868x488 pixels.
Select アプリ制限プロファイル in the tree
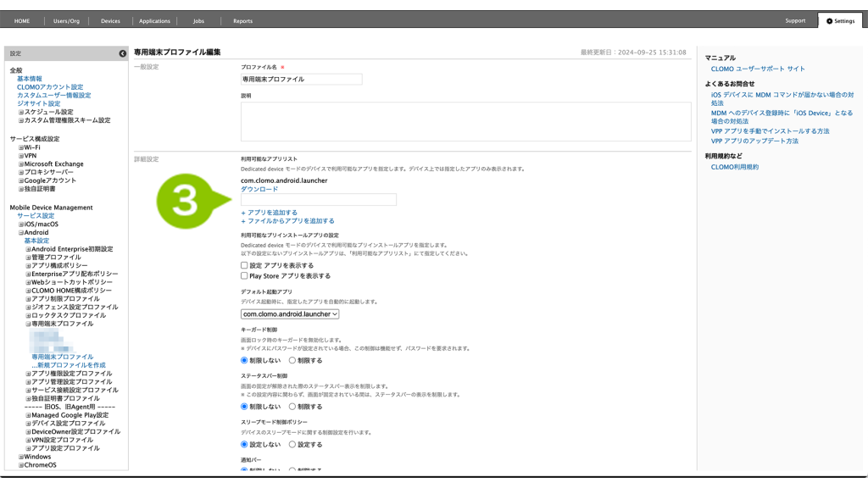65,299
